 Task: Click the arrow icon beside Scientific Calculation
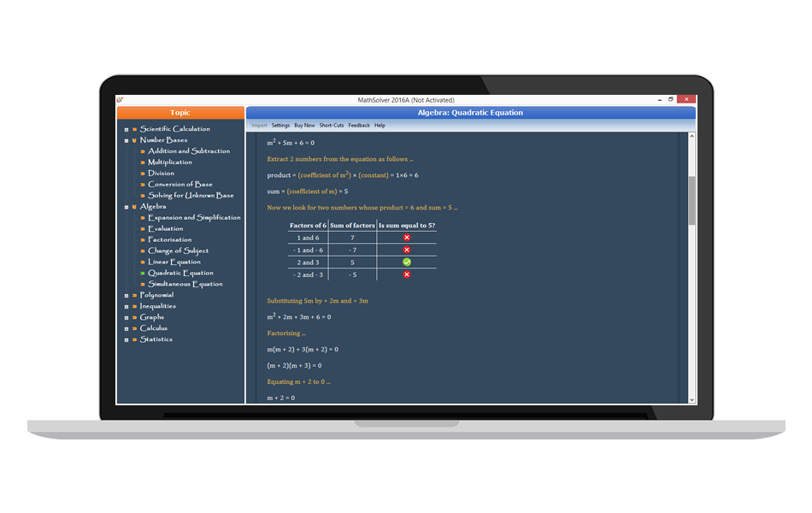click(x=133, y=129)
